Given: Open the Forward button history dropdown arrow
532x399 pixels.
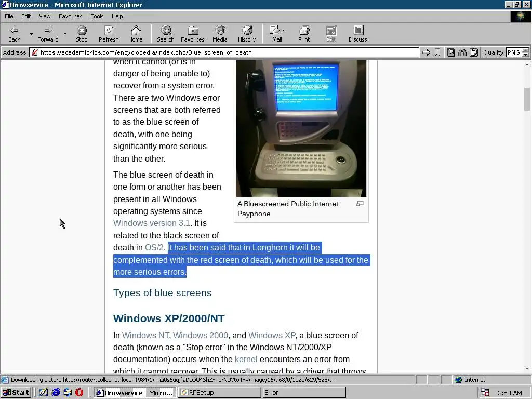Looking at the screenshot, I should point(65,34).
